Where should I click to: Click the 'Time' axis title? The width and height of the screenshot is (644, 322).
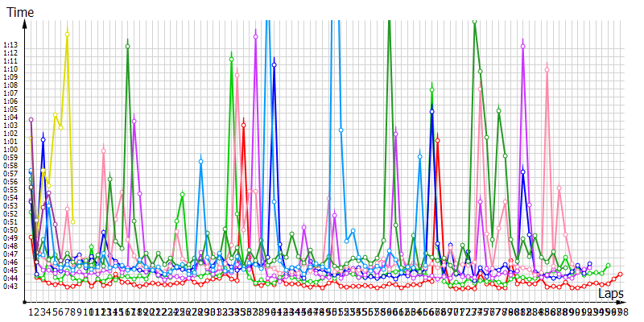pyautogui.click(x=20, y=11)
